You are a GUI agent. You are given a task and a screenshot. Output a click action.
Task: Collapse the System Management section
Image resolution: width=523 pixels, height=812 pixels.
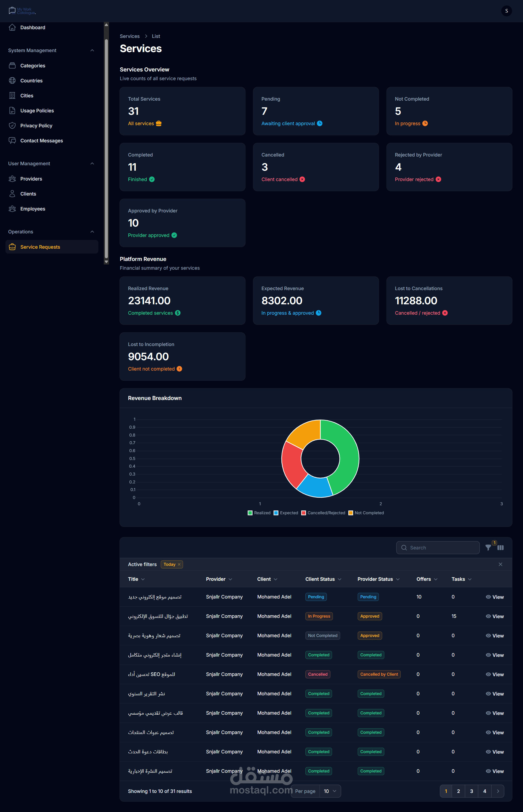(x=92, y=50)
